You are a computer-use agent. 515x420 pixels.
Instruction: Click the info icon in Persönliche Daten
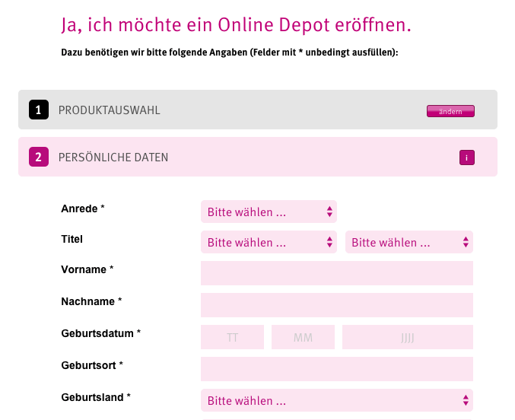point(467,157)
